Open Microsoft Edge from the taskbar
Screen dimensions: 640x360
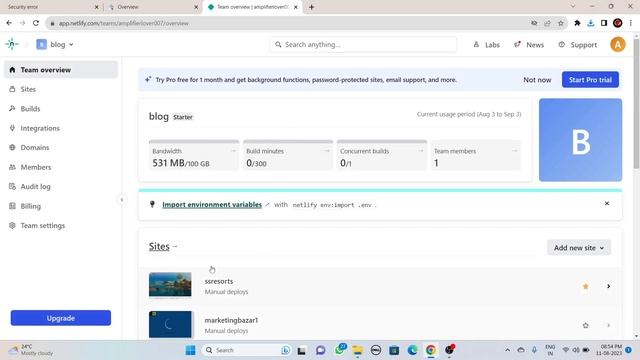pyautogui.click(x=412, y=350)
